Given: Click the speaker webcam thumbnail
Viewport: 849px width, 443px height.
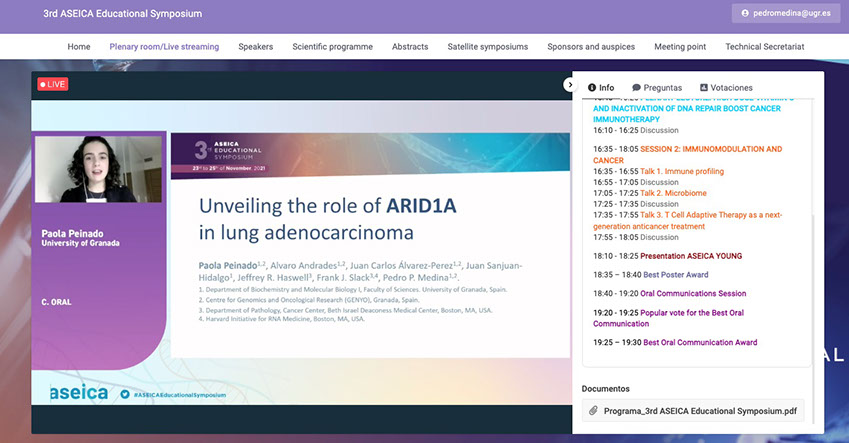Looking at the screenshot, I should coord(98,169).
